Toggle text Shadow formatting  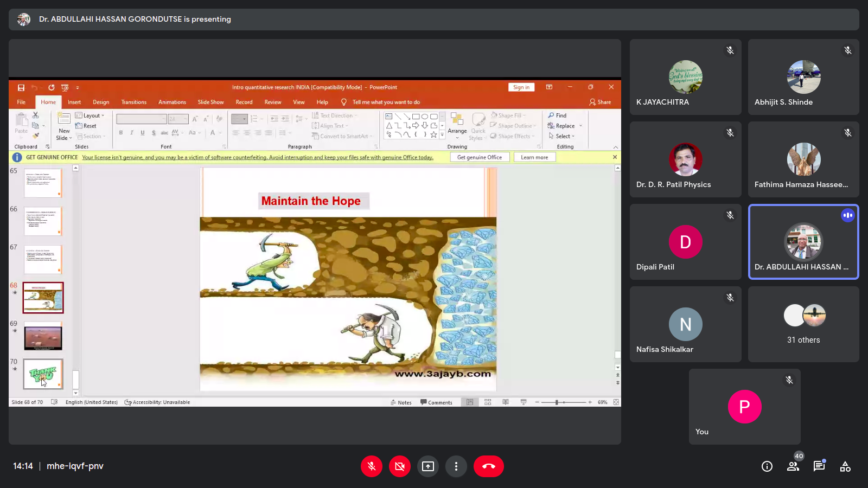[x=154, y=132]
